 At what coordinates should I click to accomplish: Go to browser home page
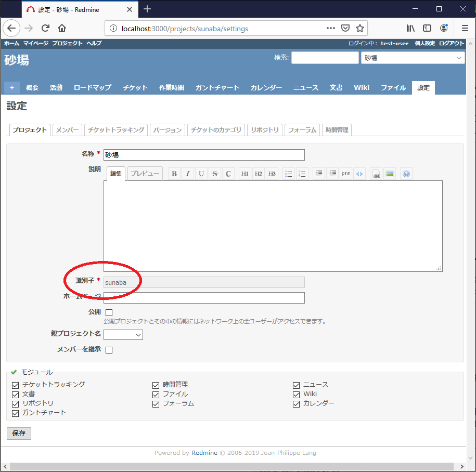(62, 28)
